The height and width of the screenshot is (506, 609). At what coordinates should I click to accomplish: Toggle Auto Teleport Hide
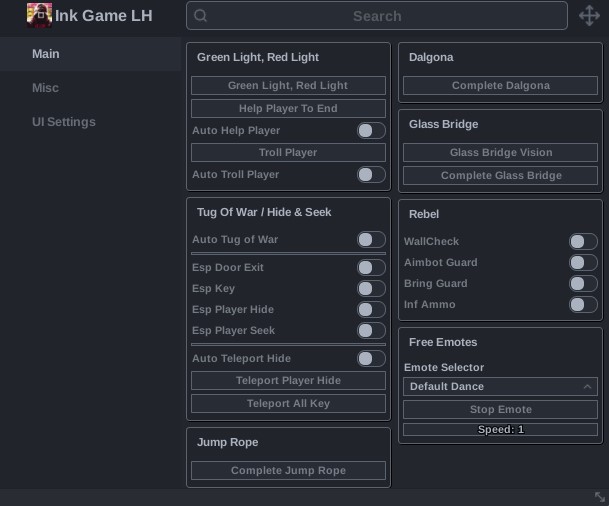point(371,358)
